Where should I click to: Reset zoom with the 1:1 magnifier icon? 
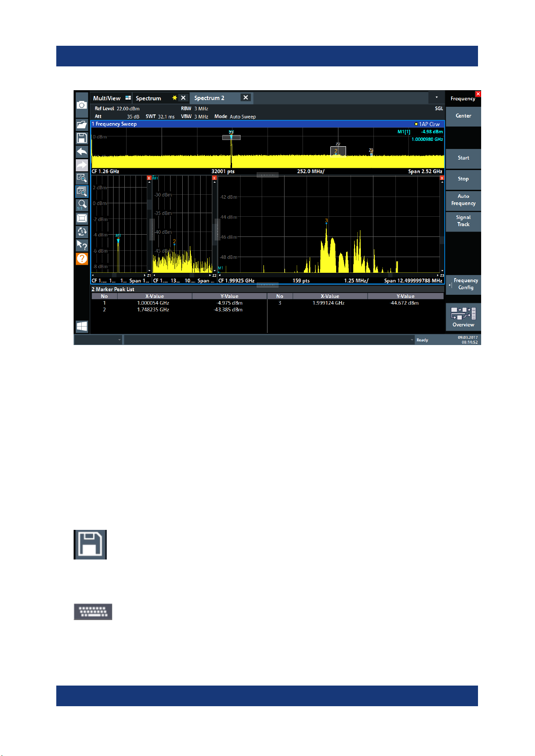coord(82,205)
